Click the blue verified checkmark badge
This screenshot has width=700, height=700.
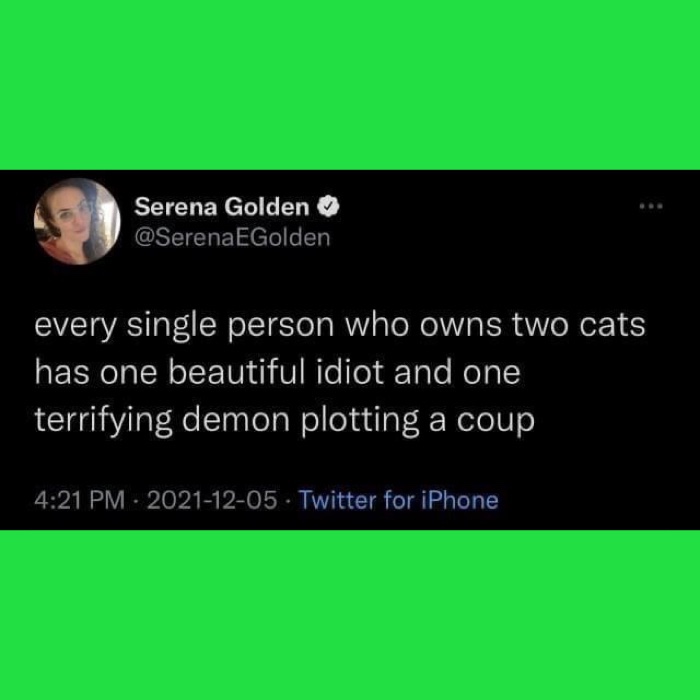tap(328, 207)
